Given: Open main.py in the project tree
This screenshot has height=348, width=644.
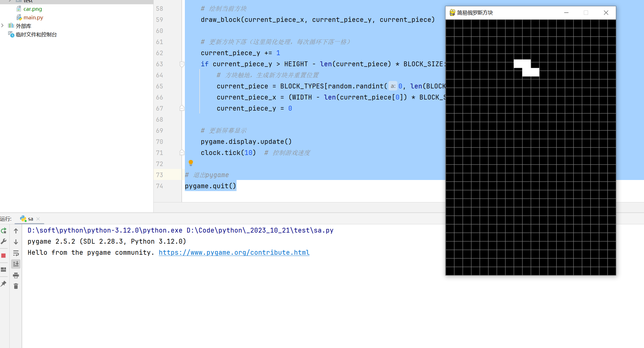Looking at the screenshot, I should (x=33, y=17).
